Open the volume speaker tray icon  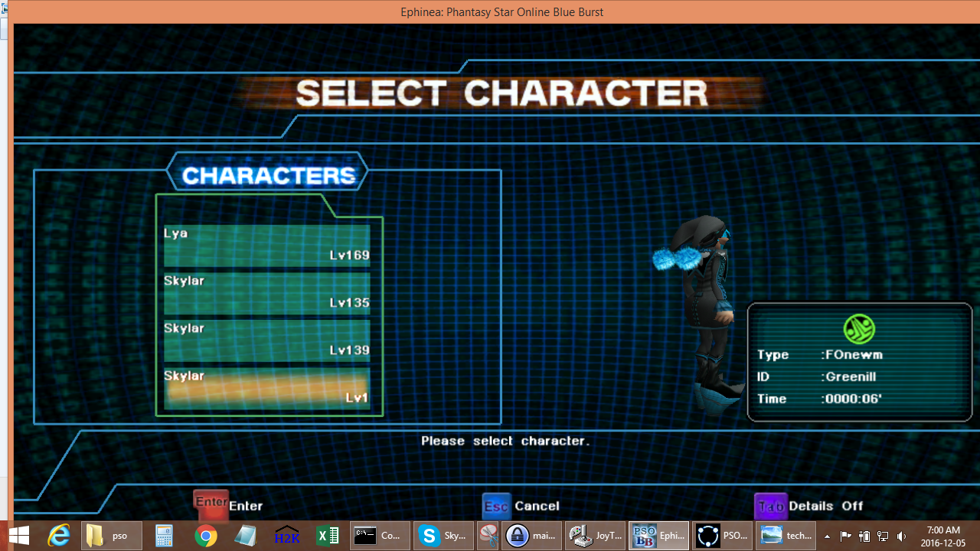[x=901, y=536]
